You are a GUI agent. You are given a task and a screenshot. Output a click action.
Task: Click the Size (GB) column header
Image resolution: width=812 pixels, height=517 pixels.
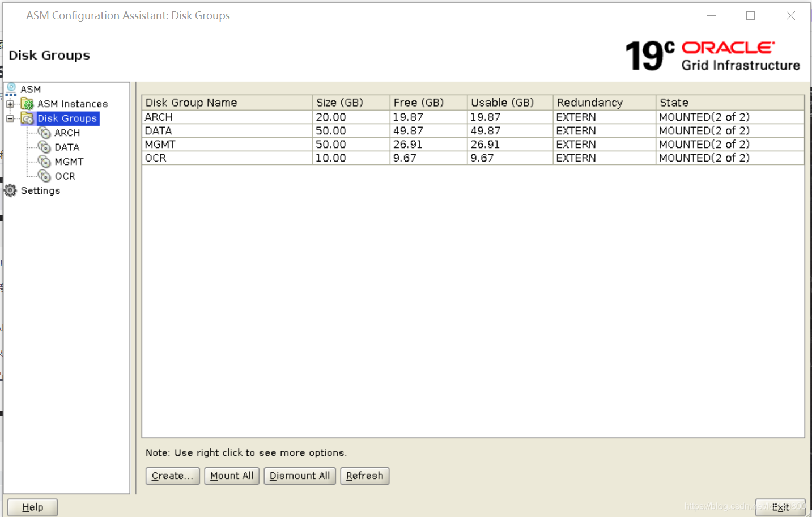tap(351, 103)
